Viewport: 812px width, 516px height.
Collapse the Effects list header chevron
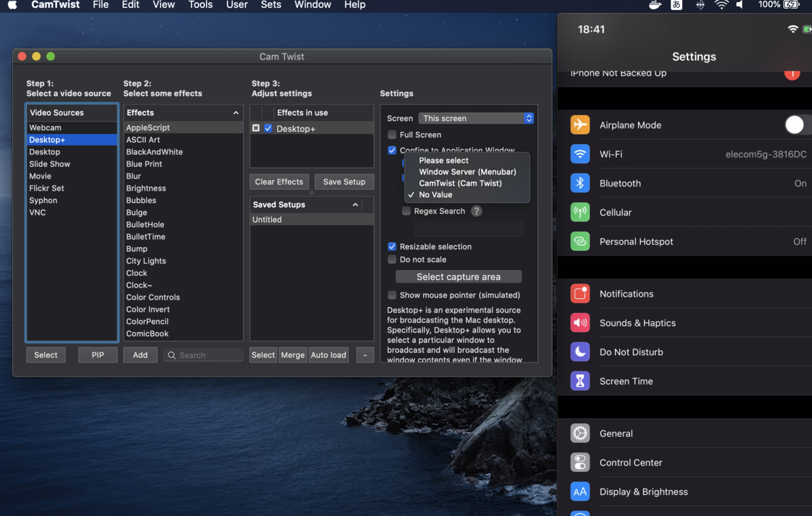pyautogui.click(x=235, y=113)
